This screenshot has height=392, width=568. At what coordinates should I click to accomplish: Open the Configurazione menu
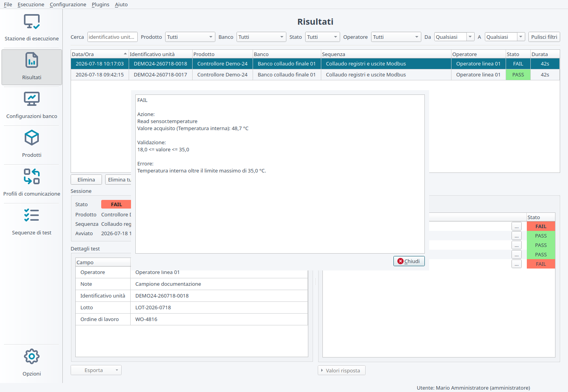pyautogui.click(x=68, y=4)
